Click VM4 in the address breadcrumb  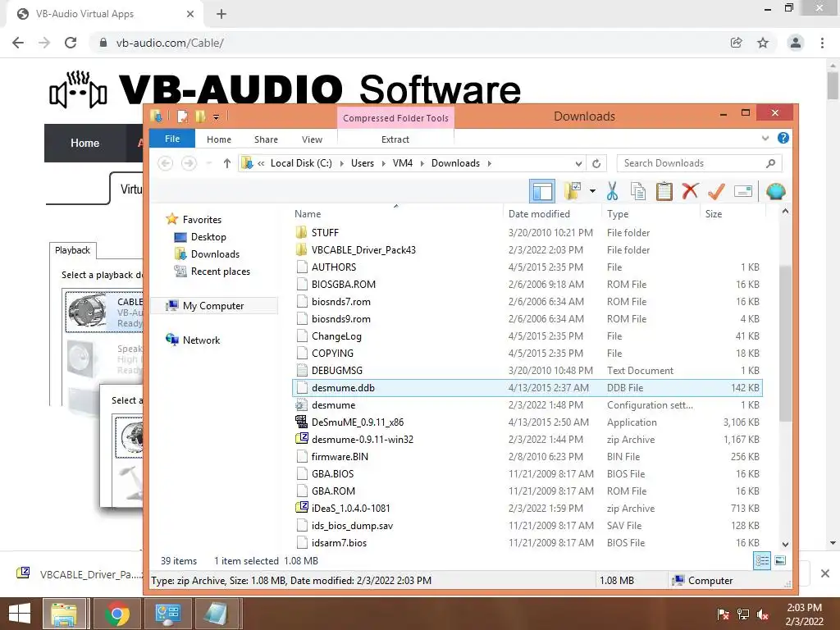tap(402, 163)
